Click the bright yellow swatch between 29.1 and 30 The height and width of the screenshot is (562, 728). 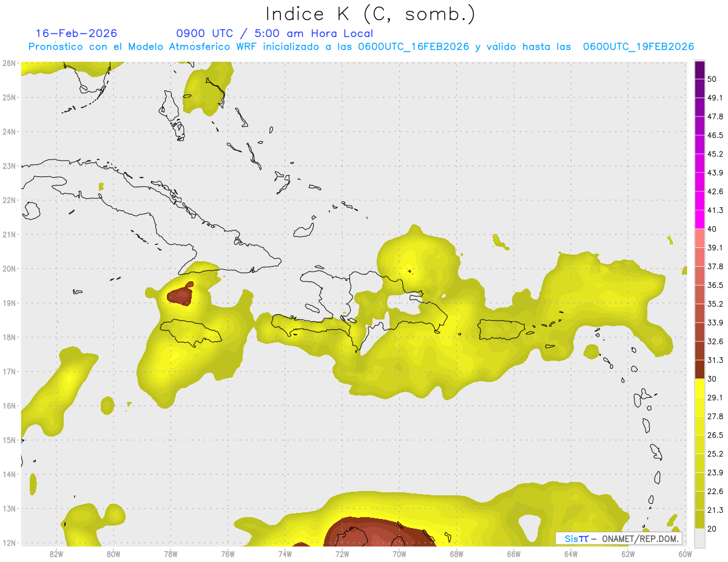tap(699, 388)
